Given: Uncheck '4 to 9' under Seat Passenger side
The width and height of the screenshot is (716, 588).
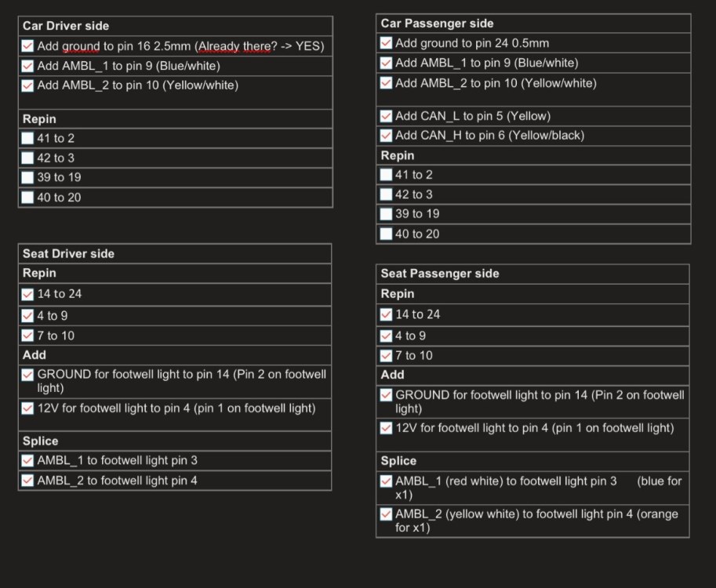Looking at the screenshot, I should tap(386, 336).
